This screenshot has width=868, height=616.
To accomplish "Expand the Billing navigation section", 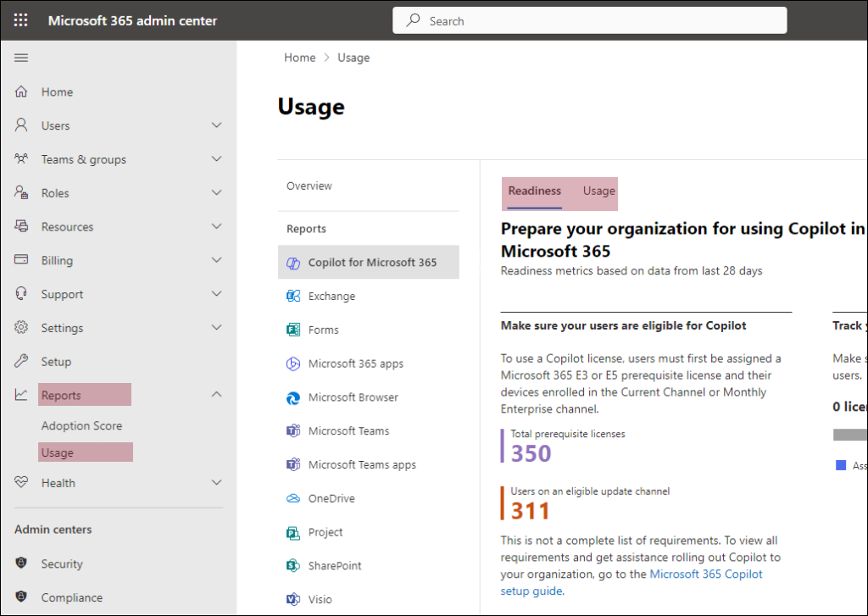I will click(215, 260).
